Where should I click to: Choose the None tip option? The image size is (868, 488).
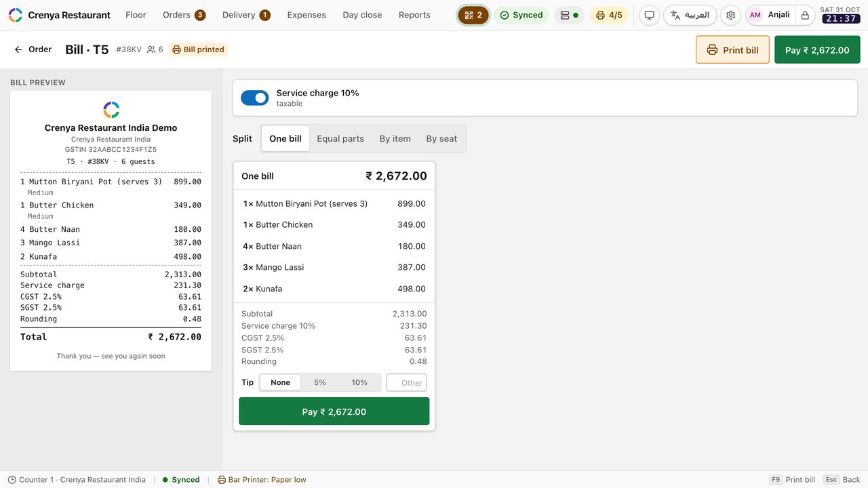click(x=280, y=382)
